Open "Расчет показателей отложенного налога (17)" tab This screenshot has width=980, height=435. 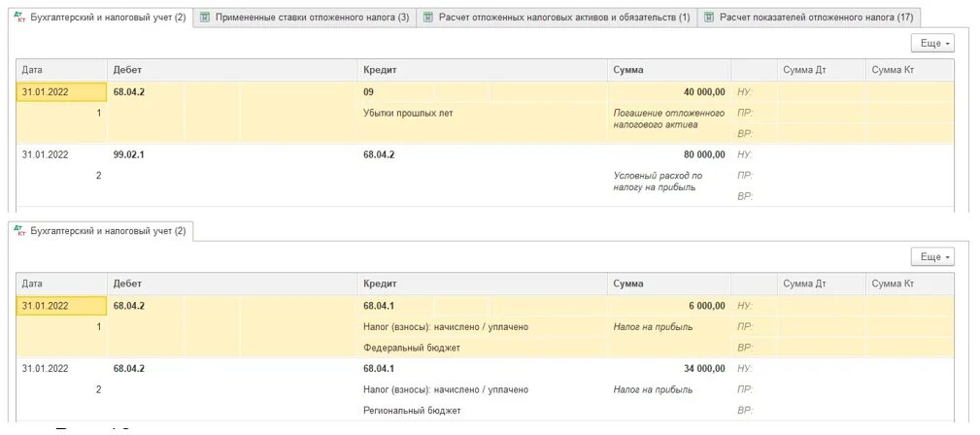pos(816,17)
